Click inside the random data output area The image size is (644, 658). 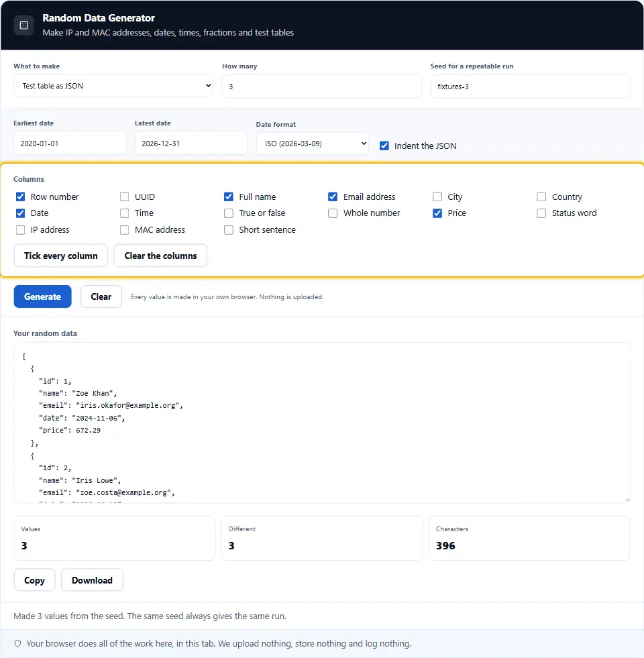pyautogui.click(x=322, y=423)
